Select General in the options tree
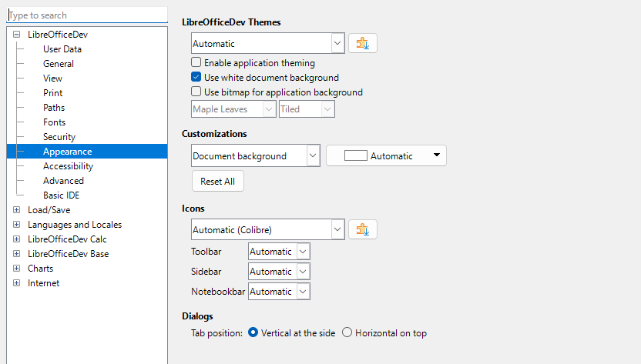641x364 pixels. point(59,64)
